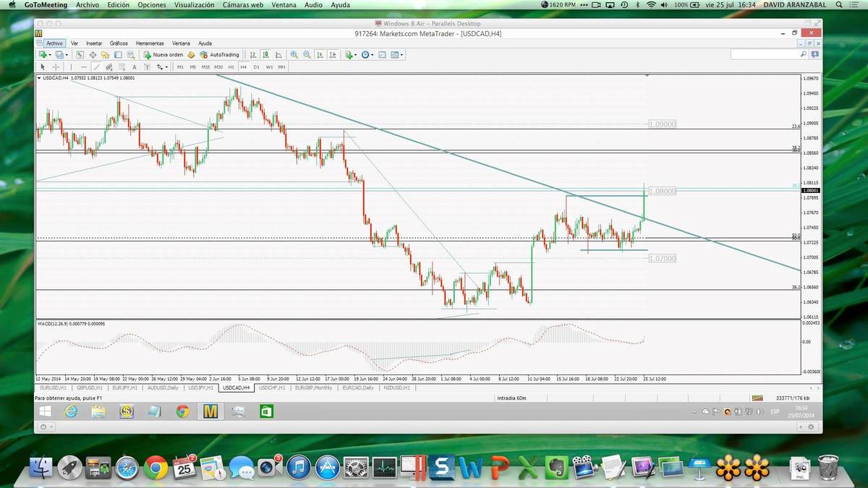The width and height of the screenshot is (868, 488).
Task: Select the crosshair cursor tool
Action: click(56, 67)
